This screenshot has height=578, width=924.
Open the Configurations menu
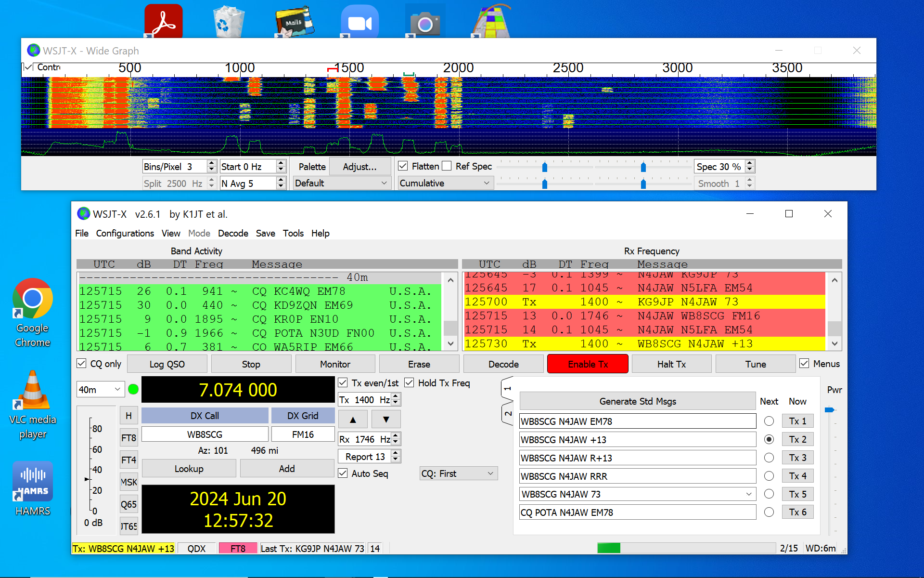click(125, 233)
